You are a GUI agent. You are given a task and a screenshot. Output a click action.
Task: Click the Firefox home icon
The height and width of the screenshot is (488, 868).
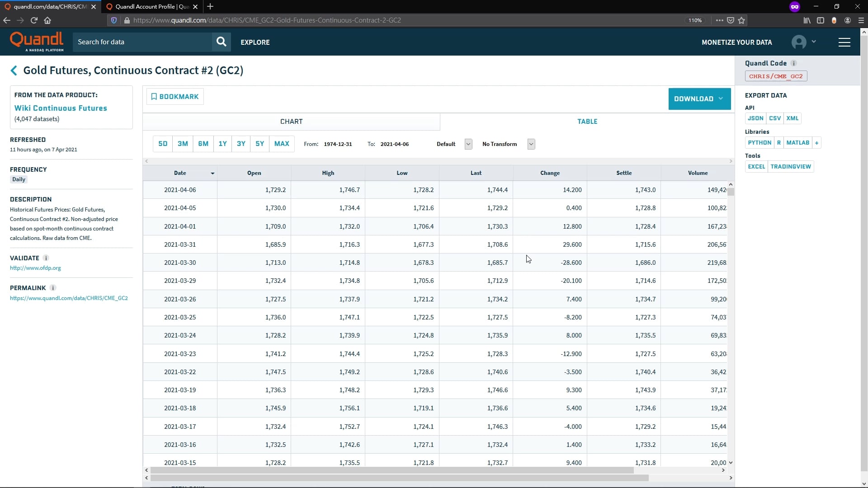click(x=47, y=20)
